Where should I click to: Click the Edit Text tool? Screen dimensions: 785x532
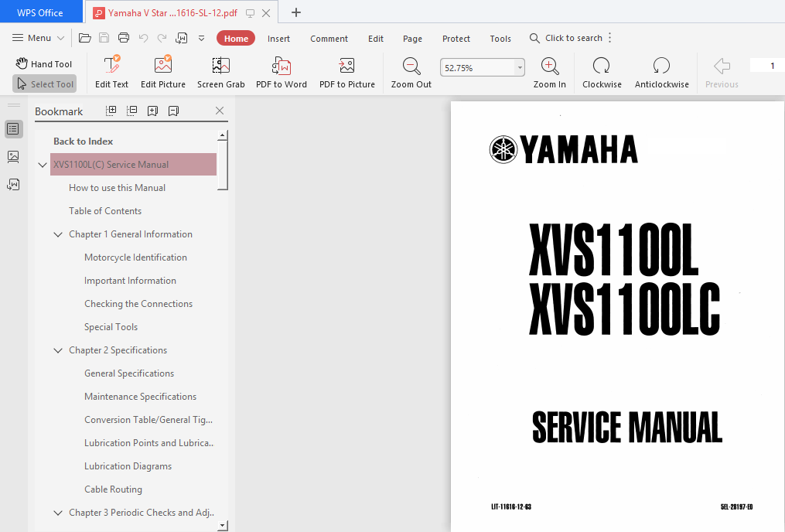tap(111, 72)
